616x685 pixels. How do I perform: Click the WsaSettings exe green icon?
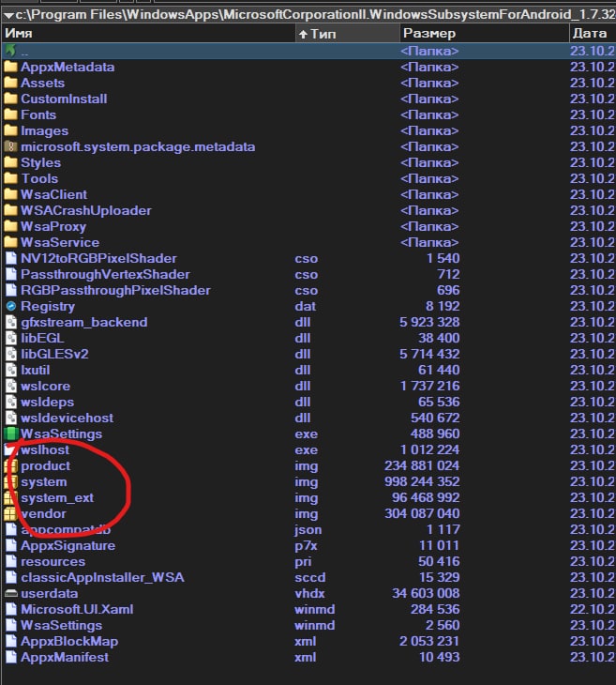point(11,434)
